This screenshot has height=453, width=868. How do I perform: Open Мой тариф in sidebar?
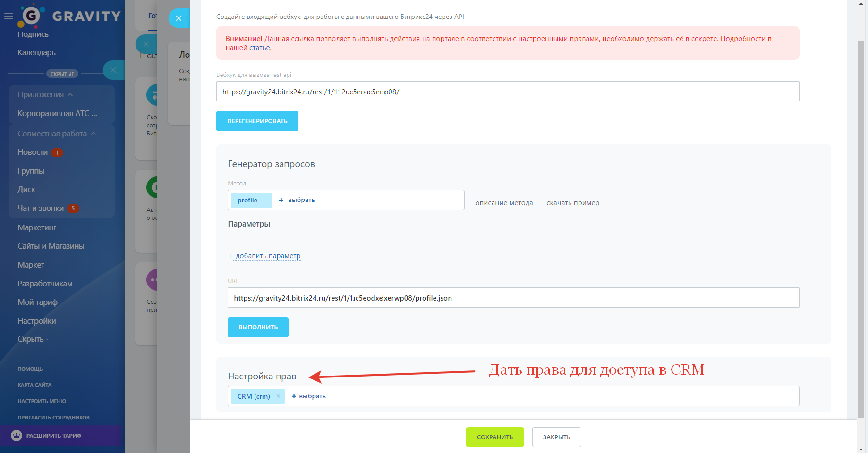tap(37, 302)
